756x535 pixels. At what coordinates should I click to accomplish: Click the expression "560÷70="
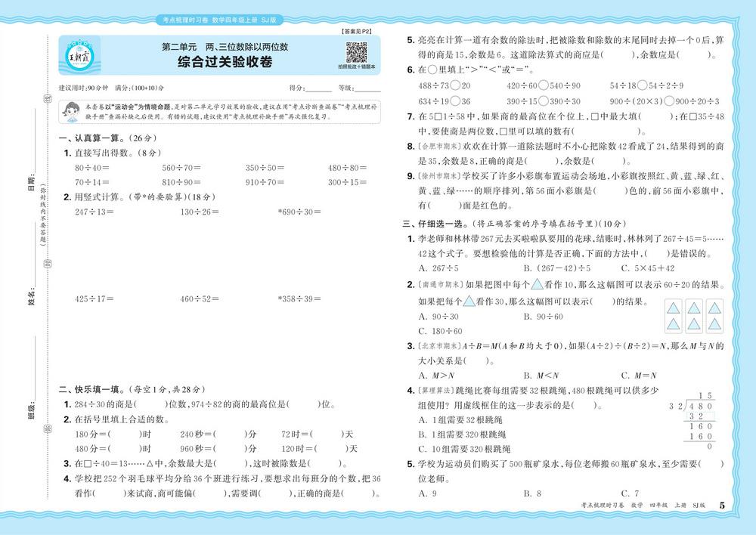(x=181, y=168)
